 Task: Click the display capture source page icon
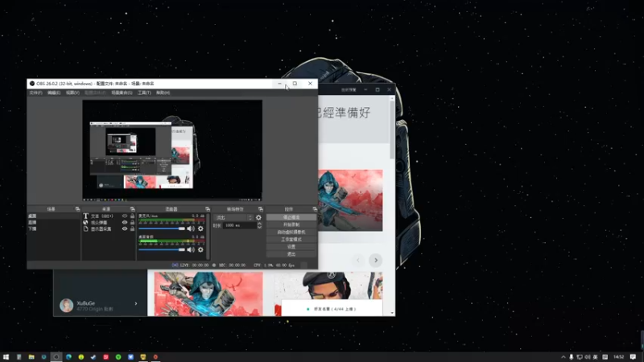pos(85,228)
